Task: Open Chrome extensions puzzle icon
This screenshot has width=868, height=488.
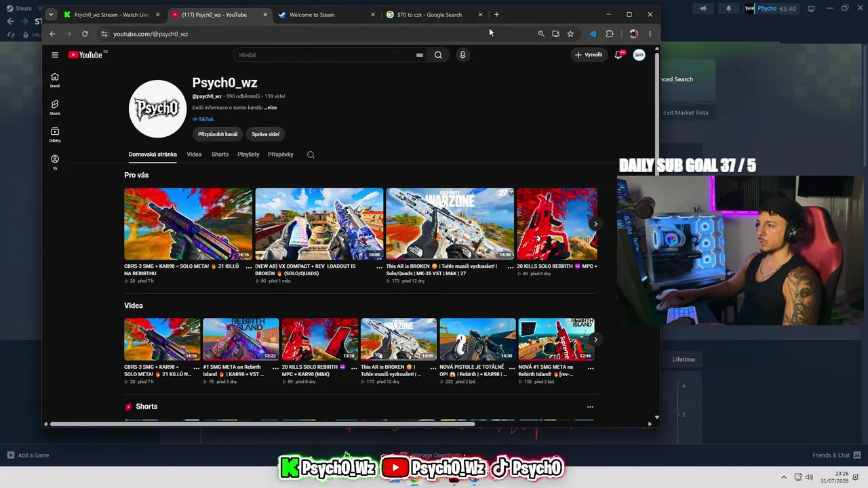Action: 610,34
